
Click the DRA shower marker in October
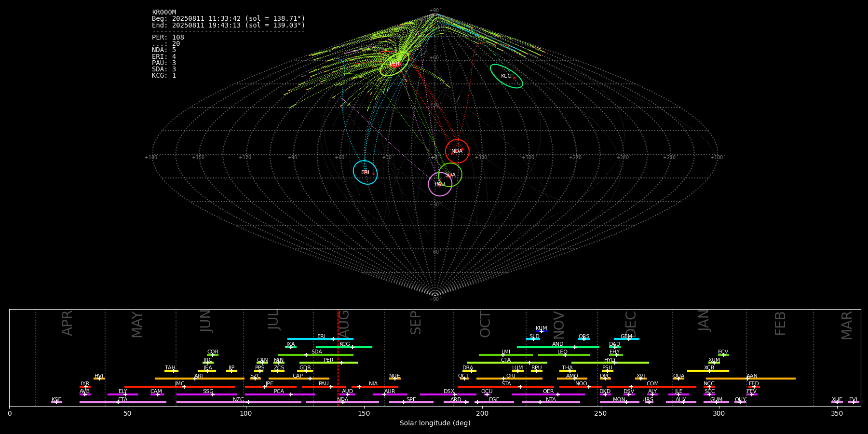470,370
